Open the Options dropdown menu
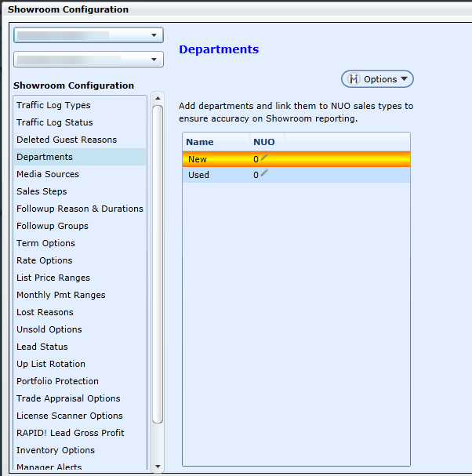The height and width of the screenshot is (476, 472). pos(377,79)
